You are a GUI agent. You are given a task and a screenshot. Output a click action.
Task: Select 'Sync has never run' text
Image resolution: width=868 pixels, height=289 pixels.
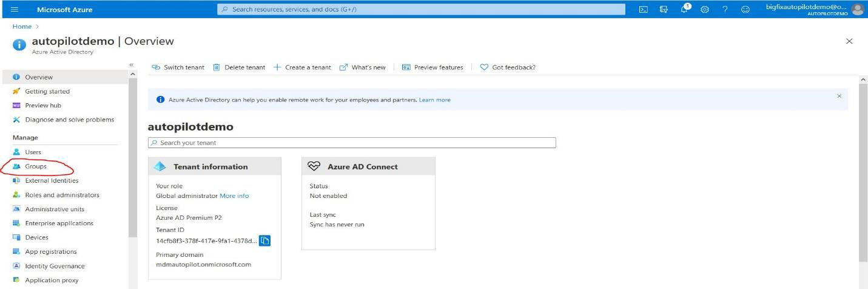pyautogui.click(x=337, y=225)
